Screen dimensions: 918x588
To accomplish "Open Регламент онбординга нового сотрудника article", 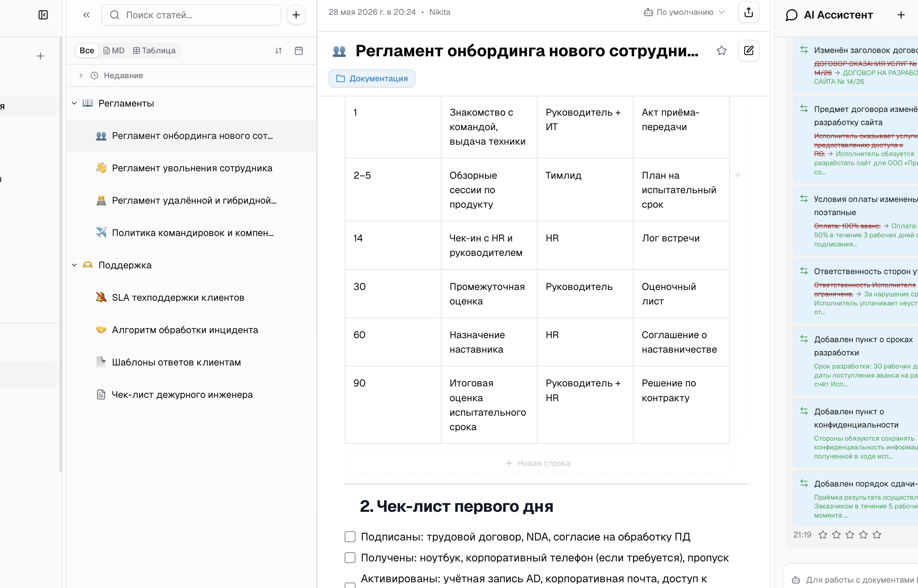I will (x=191, y=136).
